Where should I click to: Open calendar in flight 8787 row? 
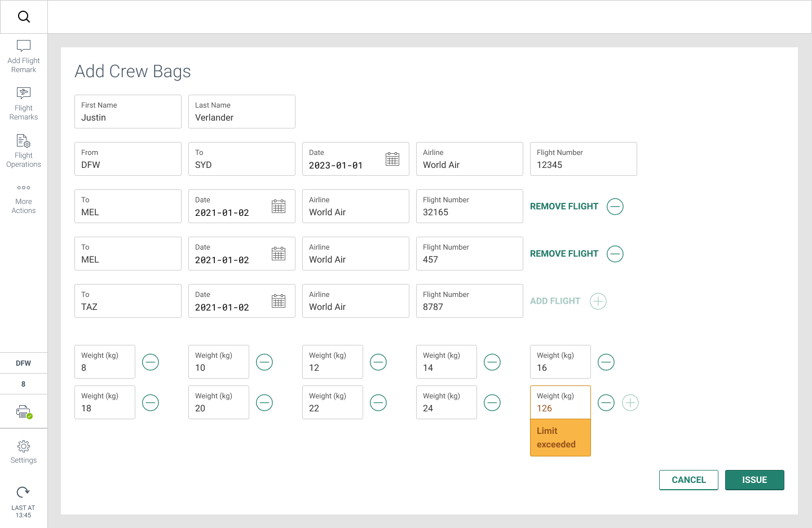point(279,301)
